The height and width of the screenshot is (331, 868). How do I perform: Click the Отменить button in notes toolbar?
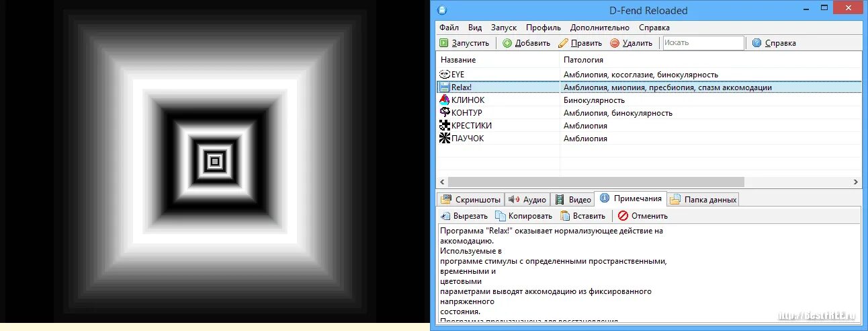coord(643,216)
